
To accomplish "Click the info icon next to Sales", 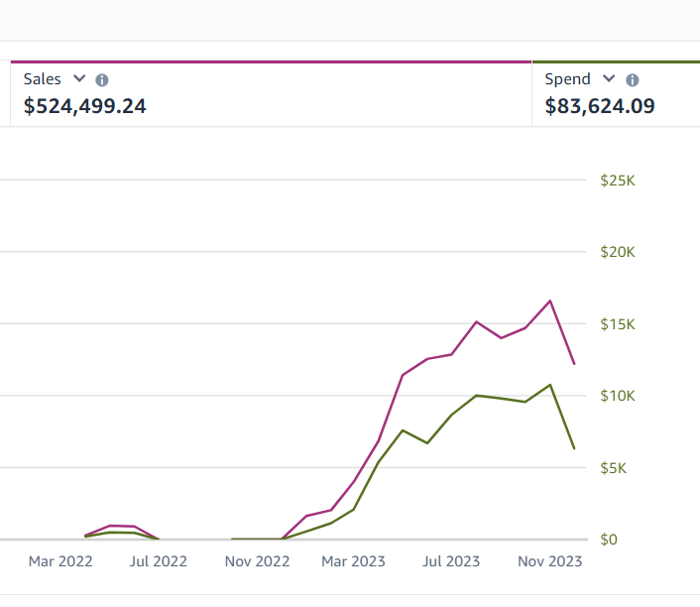I will coord(102,80).
